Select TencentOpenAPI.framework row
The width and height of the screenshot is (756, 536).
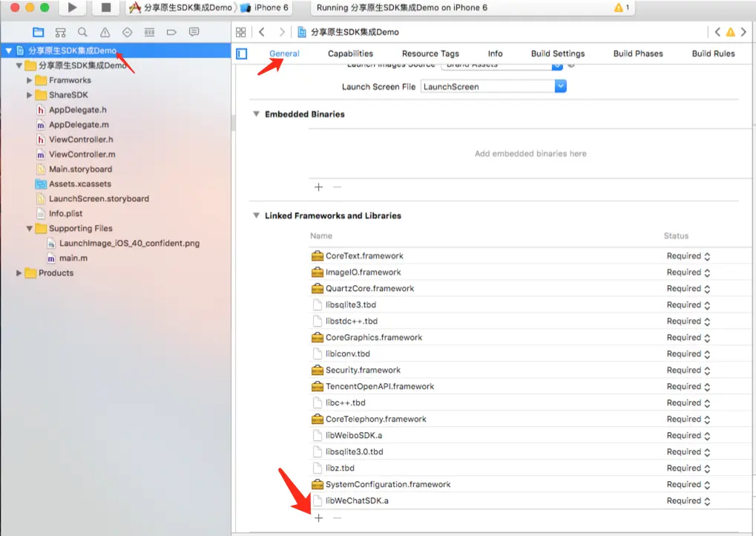(530, 387)
